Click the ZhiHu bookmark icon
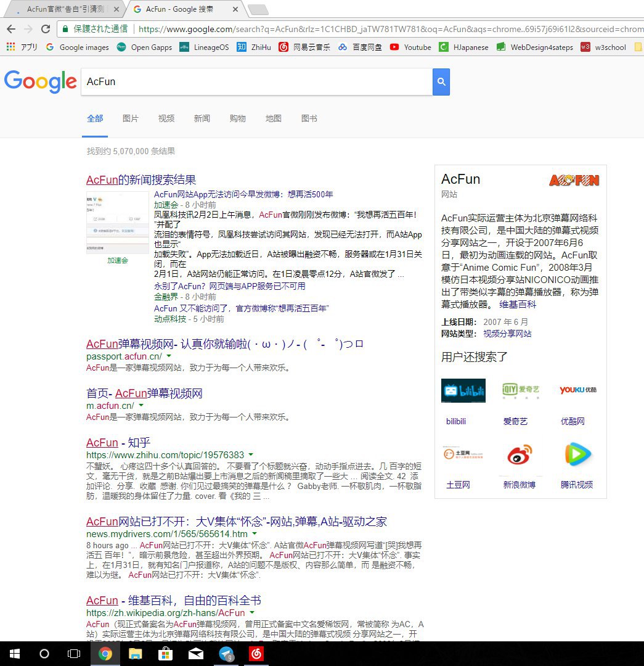 242,47
